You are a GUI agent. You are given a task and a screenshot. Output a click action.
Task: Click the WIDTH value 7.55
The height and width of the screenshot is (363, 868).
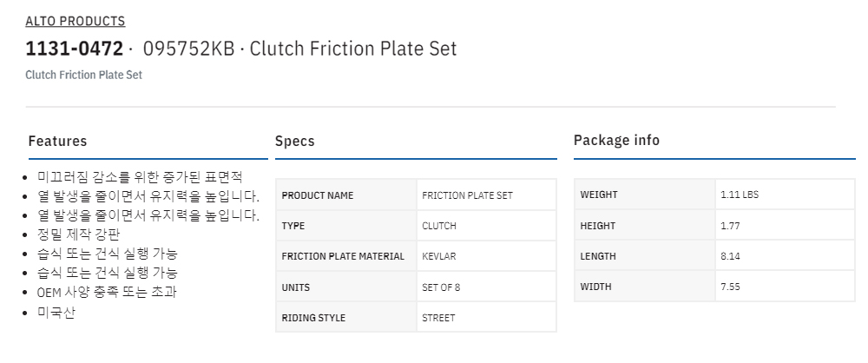[x=730, y=287]
